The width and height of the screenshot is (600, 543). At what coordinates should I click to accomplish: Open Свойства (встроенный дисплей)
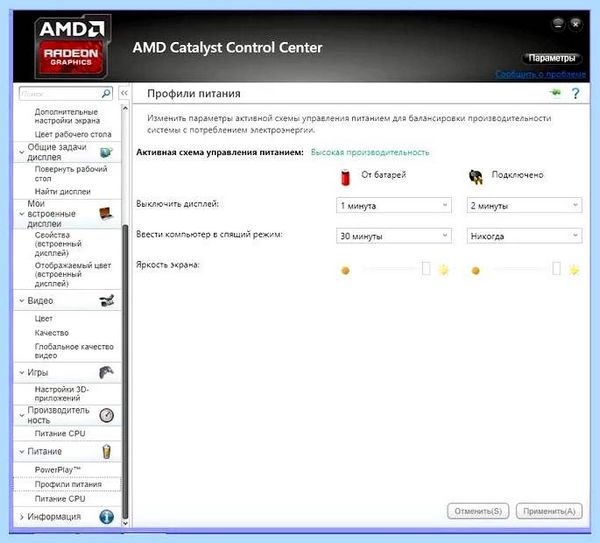pyautogui.click(x=58, y=244)
